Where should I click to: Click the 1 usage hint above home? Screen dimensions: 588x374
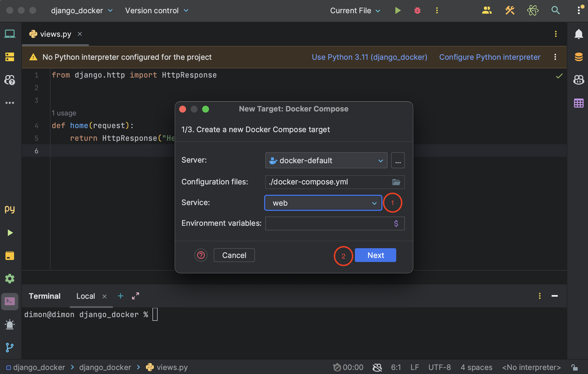[x=64, y=113]
